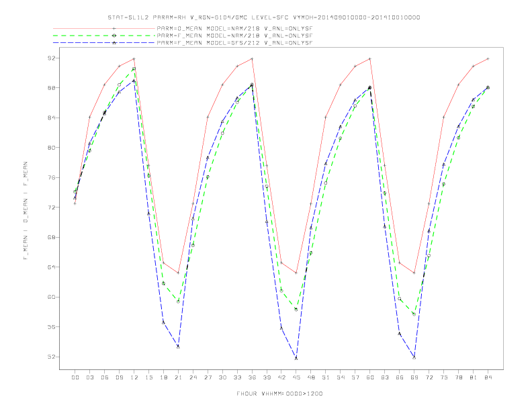The height and width of the screenshot is (411, 532).
Task: Select the red O_MEAN NAM/218 legend label
Action: [234, 28]
